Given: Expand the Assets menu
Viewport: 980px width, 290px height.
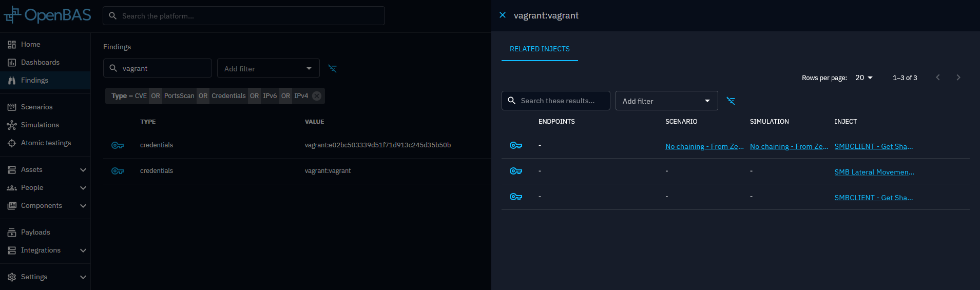Looking at the screenshot, I should [x=83, y=170].
